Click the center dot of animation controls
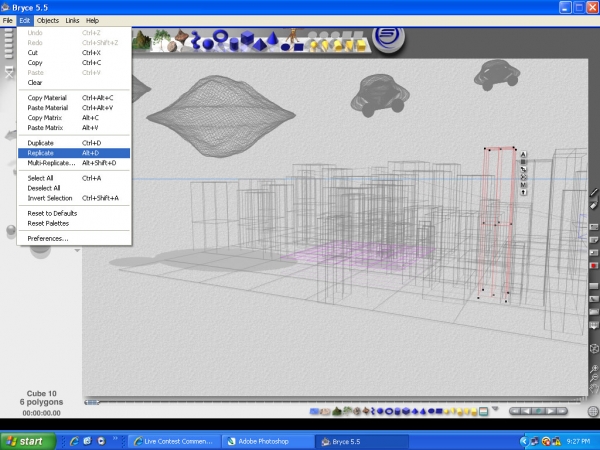 coord(538,411)
